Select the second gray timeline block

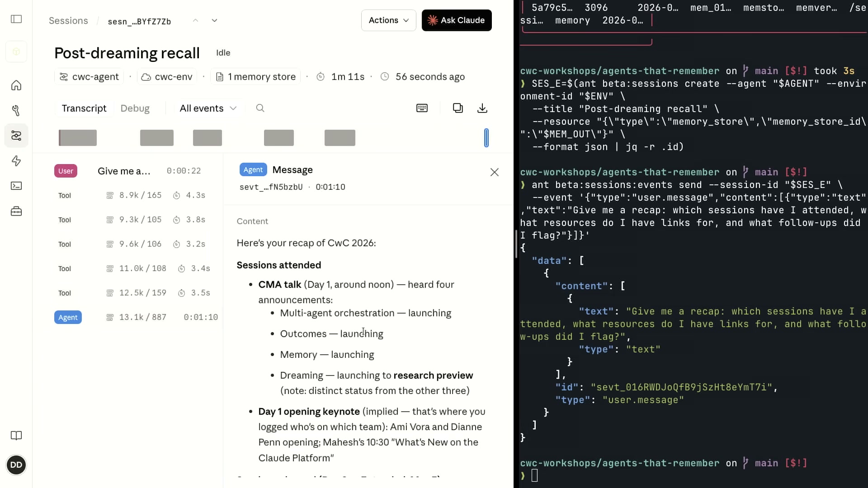click(x=157, y=138)
